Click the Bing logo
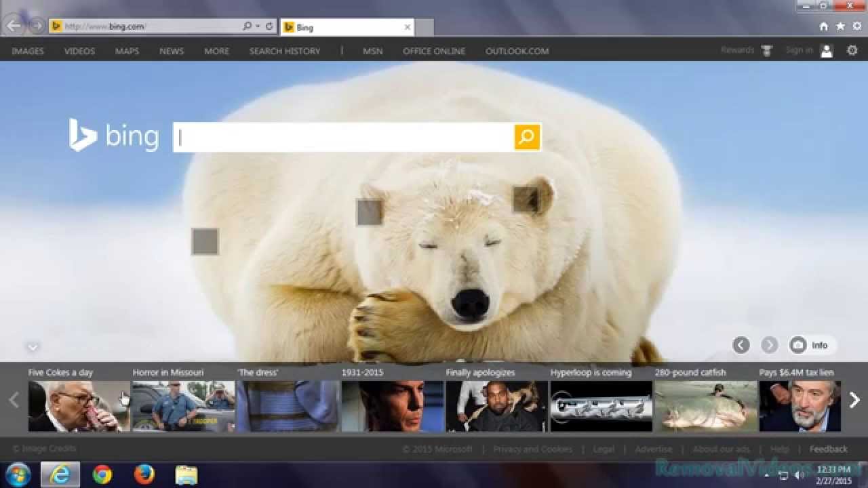Image resolution: width=868 pixels, height=488 pixels. click(114, 136)
